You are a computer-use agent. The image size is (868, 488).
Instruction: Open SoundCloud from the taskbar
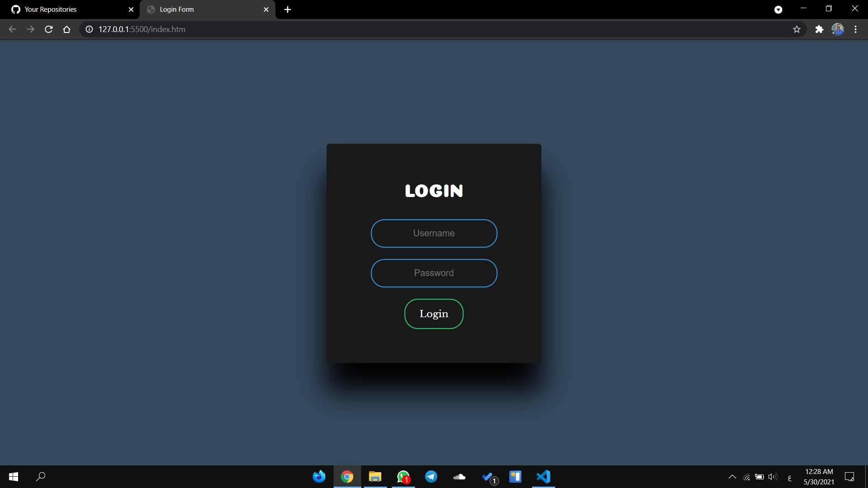(x=459, y=477)
